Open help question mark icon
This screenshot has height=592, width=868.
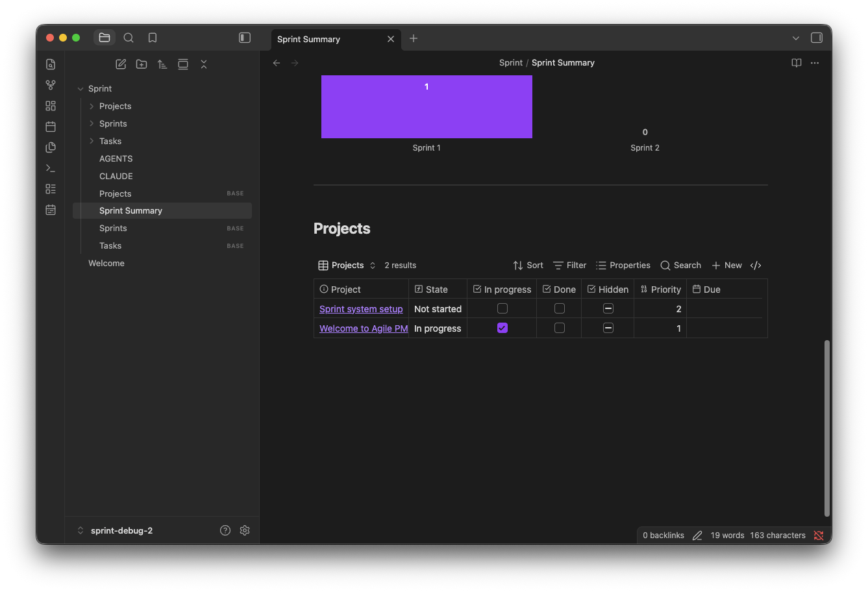click(225, 530)
